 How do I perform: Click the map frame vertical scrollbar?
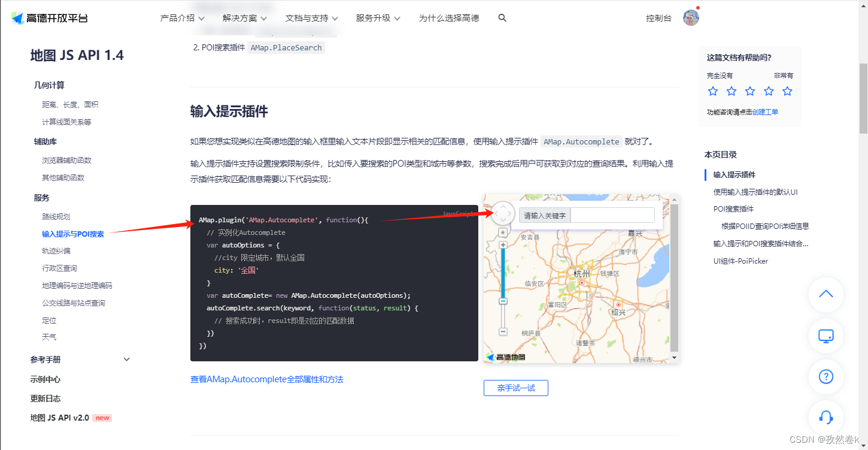(x=674, y=278)
